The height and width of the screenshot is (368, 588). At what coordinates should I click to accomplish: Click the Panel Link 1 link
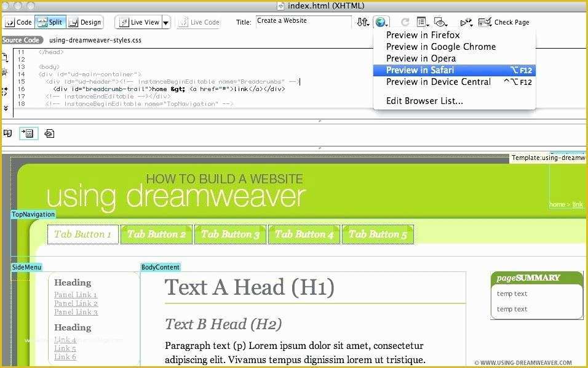tap(76, 295)
